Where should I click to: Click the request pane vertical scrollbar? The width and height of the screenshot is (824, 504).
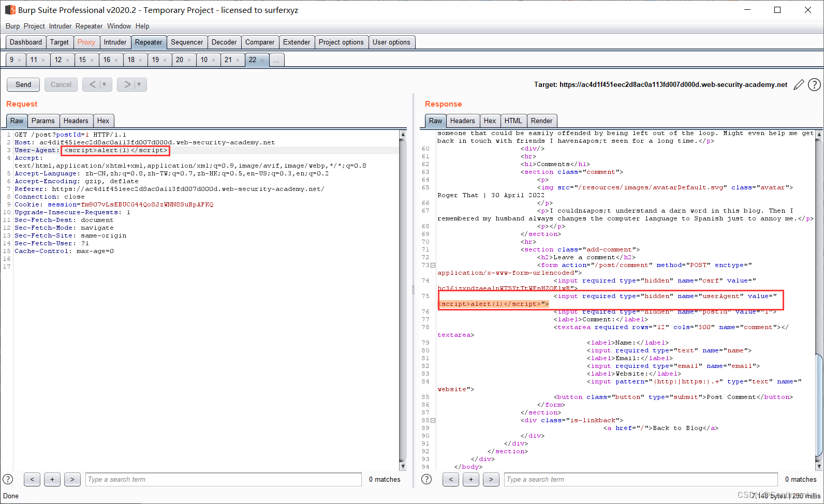(403, 300)
